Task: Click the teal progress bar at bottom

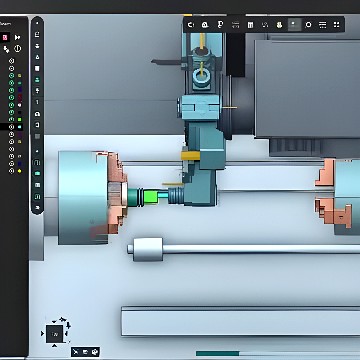Action: pyautogui.click(x=217, y=353)
